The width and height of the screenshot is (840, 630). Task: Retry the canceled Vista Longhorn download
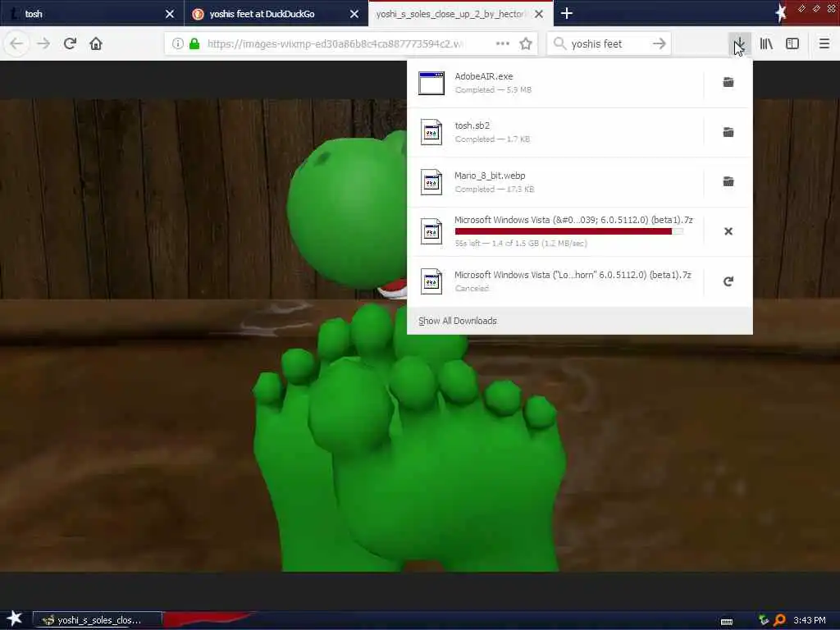coord(728,281)
